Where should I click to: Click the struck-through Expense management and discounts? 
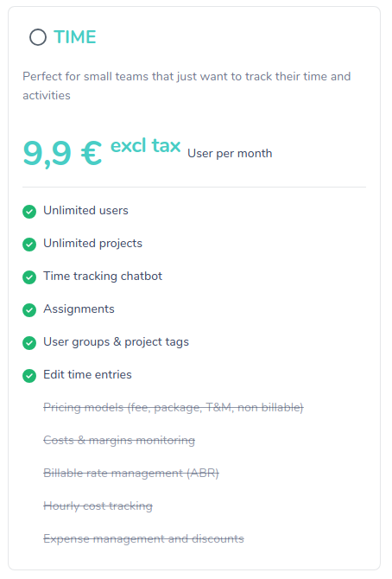tap(143, 539)
